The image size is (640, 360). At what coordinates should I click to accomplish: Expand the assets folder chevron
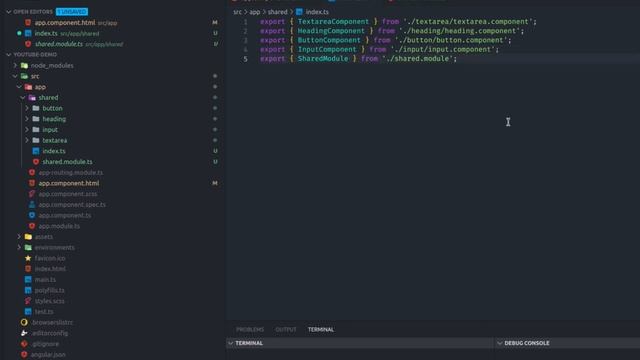click(19, 237)
